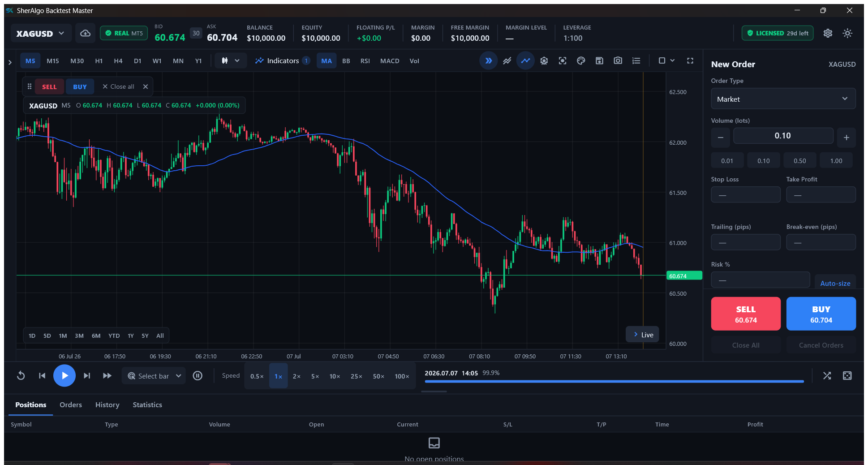Click the Break-even pips input field

click(x=821, y=242)
